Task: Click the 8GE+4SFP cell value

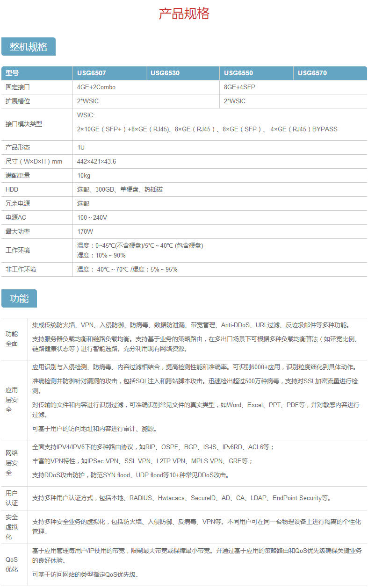Action: tap(239, 87)
